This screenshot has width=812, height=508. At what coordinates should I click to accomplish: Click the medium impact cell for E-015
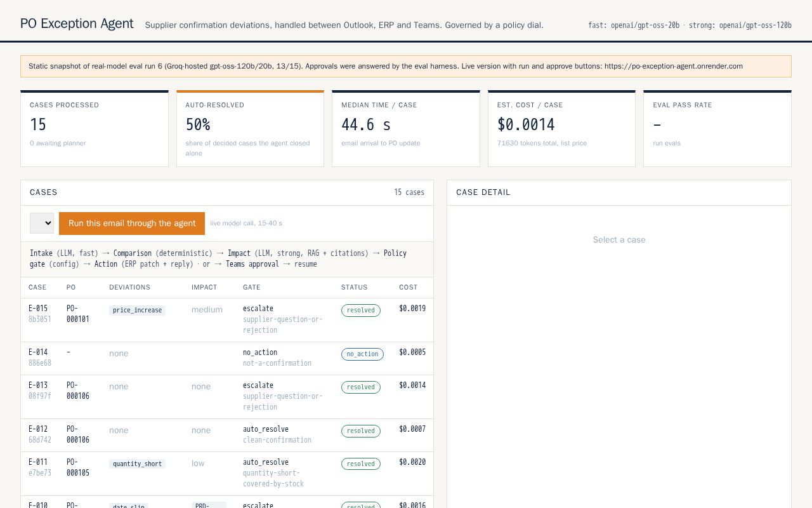point(207,310)
